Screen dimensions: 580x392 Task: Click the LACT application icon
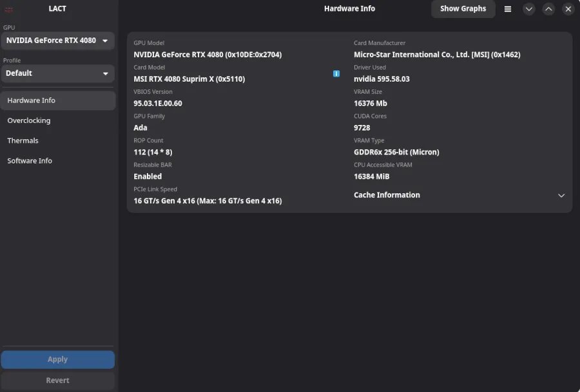point(8,8)
